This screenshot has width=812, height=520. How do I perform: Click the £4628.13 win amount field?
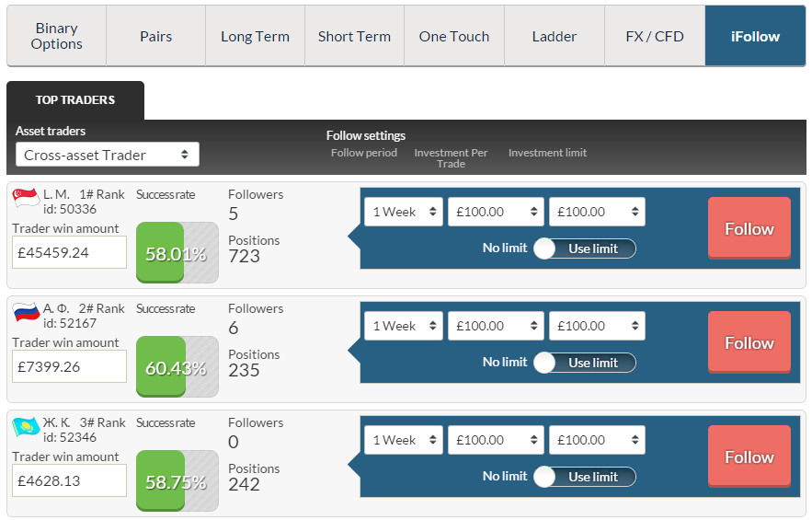pos(69,480)
